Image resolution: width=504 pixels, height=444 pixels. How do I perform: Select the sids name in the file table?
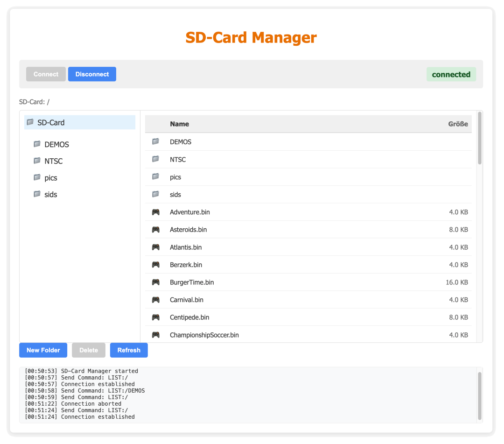(x=175, y=195)
